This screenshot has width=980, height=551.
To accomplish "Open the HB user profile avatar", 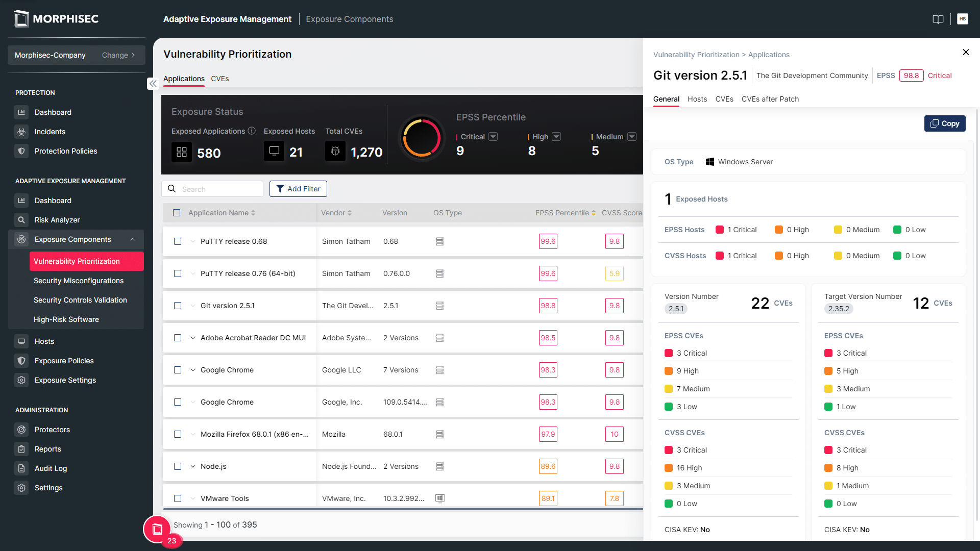I will coord(963,19).
